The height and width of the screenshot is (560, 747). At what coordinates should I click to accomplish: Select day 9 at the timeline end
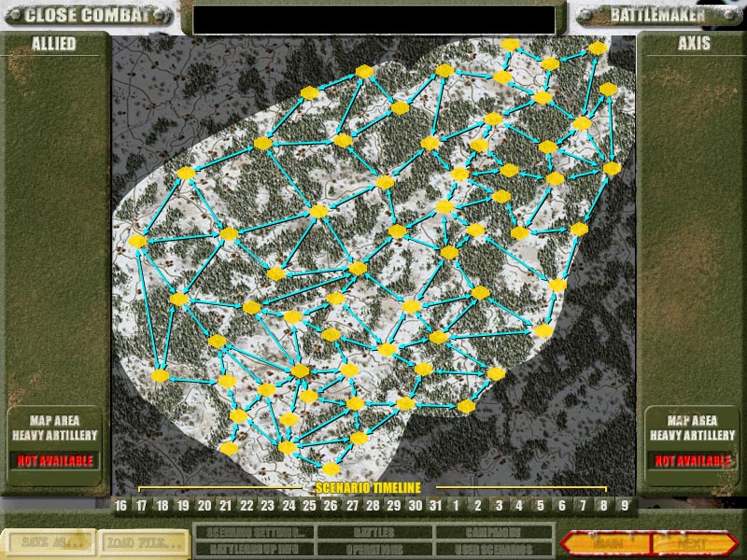(x=625, y=506)
